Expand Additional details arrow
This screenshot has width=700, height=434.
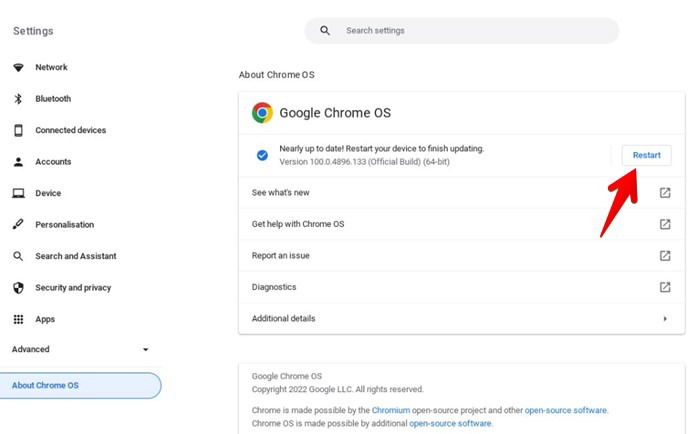[x=665, y=319]
